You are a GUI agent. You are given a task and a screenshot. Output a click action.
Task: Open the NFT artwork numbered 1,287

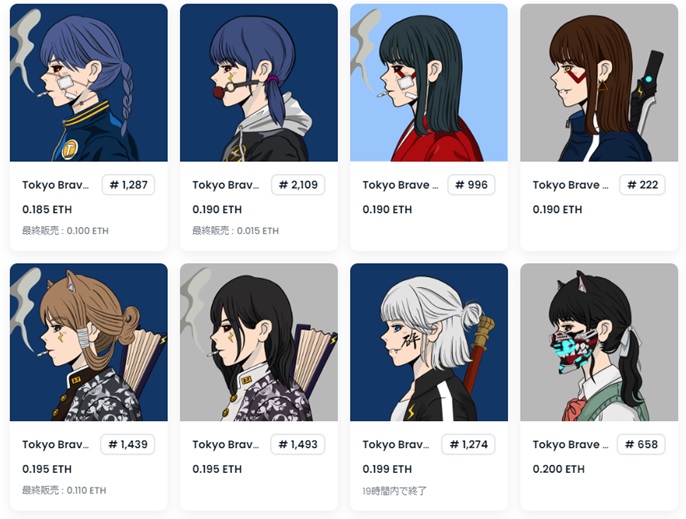click(x=88, y=83)
